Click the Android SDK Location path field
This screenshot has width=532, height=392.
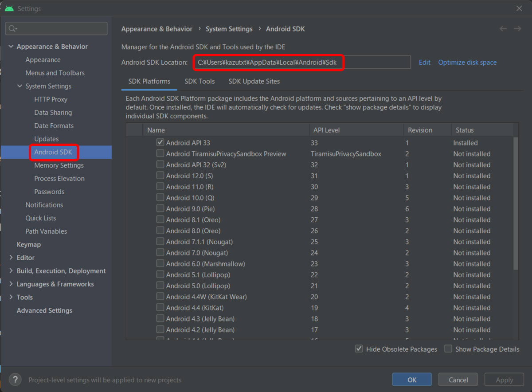pyautogui.click(x=301, y=63)
